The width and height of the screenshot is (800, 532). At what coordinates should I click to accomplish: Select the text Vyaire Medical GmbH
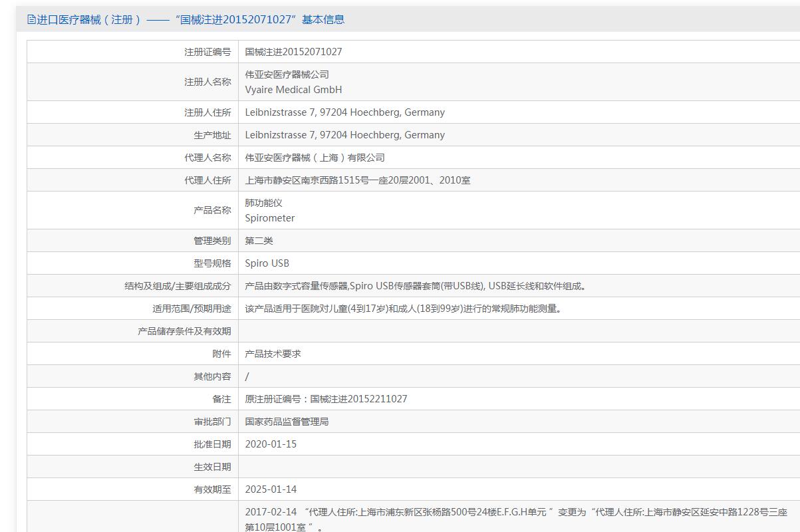293,90
